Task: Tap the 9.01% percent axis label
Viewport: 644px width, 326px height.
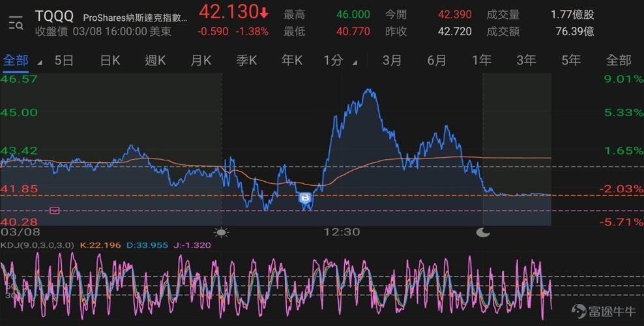Action: click(623, 79)
